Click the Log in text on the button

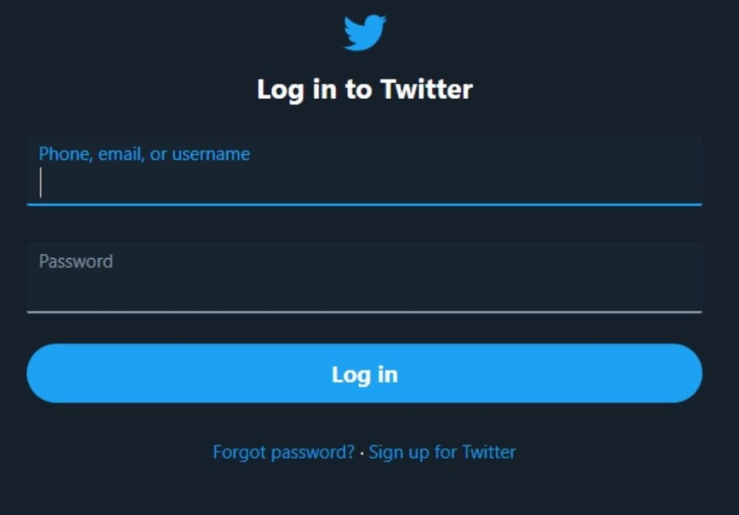coord(365,375)
